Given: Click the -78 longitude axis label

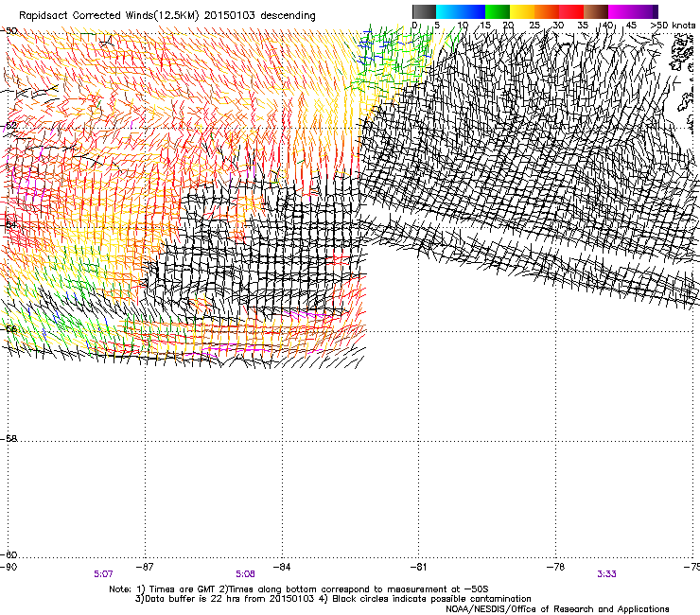Looking at the screenshot, I should pyautogui.click(x=555, y=567).
